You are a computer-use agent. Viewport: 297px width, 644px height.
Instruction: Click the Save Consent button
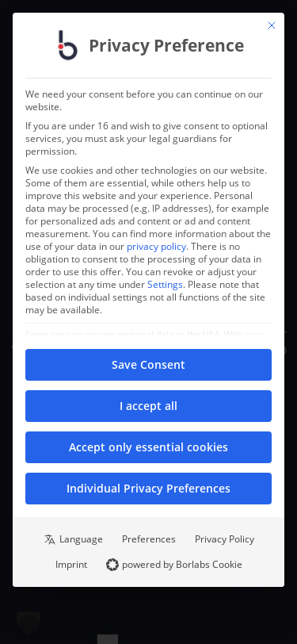pos(149,365)
